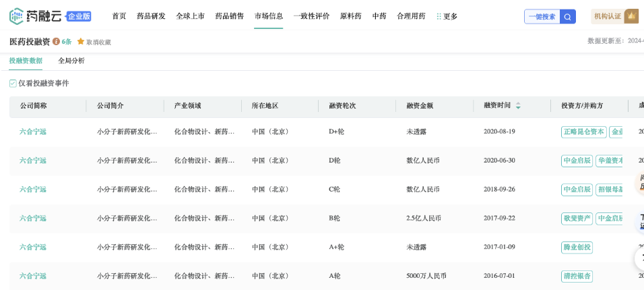The image size is (644, 290).
Task: Click the 企业版 badge
Action: [x=79, y=16]
